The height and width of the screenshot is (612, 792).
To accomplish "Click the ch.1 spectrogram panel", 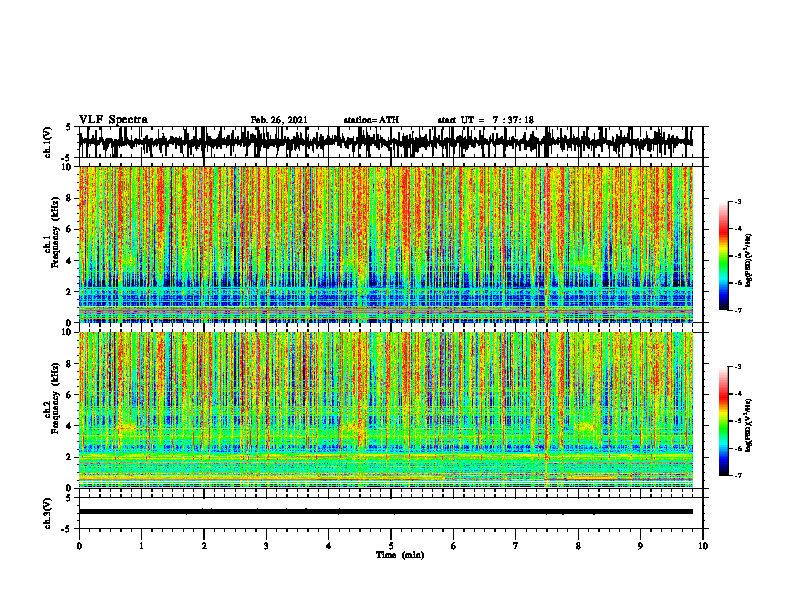I will pos(385,244).
